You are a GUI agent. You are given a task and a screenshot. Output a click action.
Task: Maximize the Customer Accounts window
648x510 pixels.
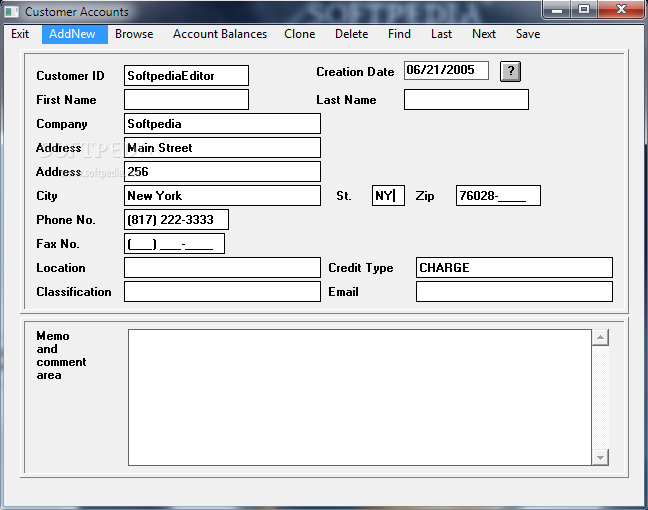click(584, 10)
